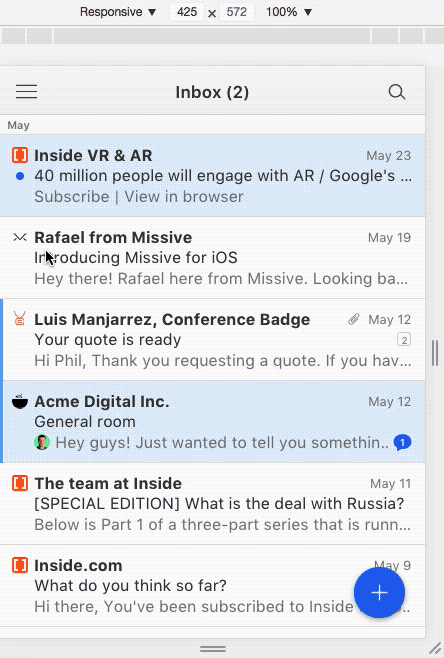This screenshot has height=658, width=444.
Task: Click the blue unread chat bubble badge
Action: (x=402, y=442)
